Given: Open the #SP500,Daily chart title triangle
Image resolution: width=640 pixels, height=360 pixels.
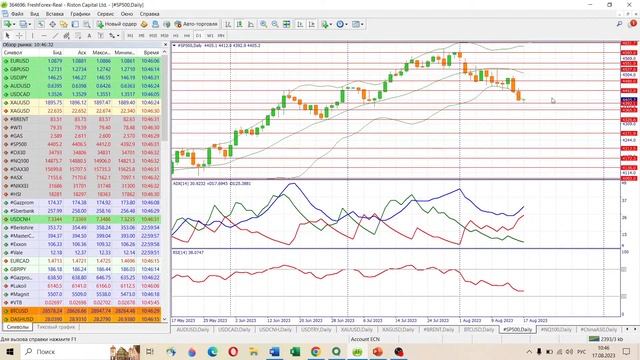Looking at the screenshot, I should [174, 45].
